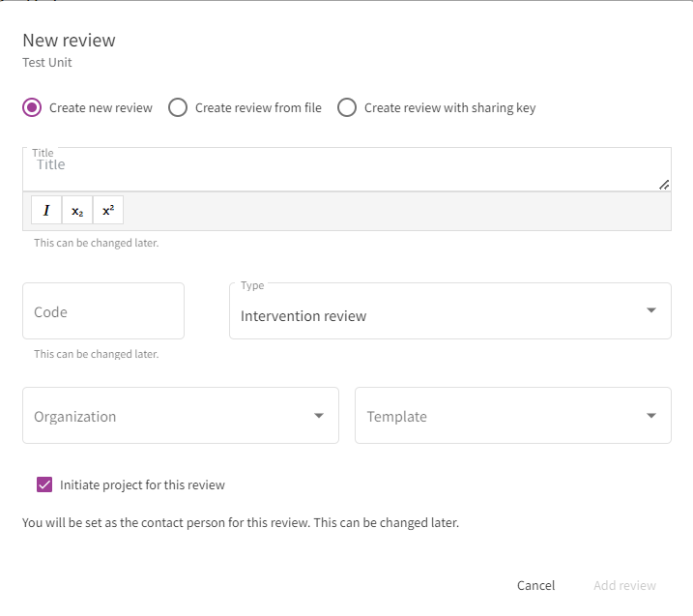The image size is (693, 616).
Task: Toggle italic formatting for the title
Action: [46, 211]
